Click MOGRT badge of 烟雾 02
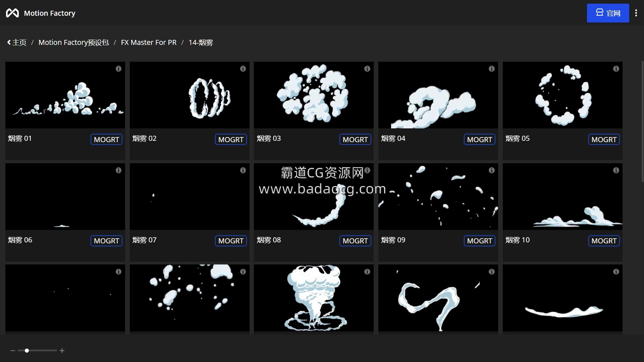644x362 pixels. (x=231, y=139)
